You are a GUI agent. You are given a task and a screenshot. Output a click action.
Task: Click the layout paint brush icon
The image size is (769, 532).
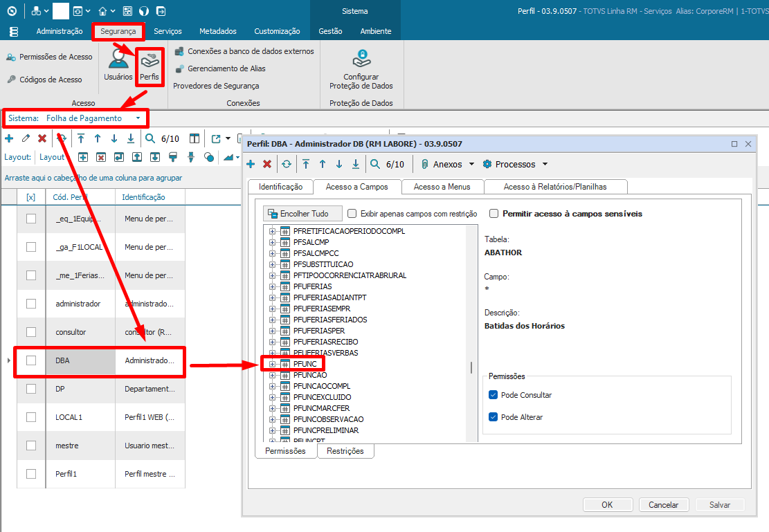172,157
